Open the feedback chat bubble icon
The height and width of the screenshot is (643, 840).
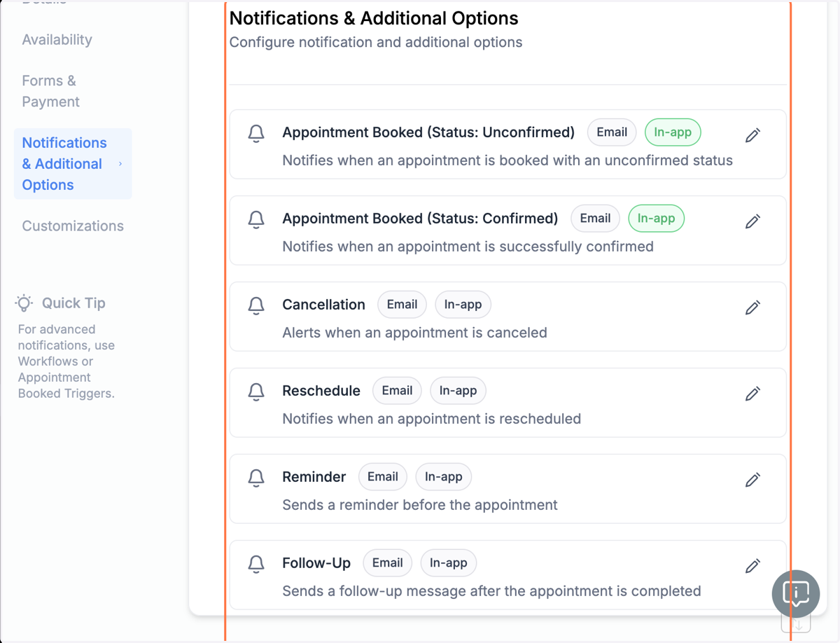[x=796, y=594]
